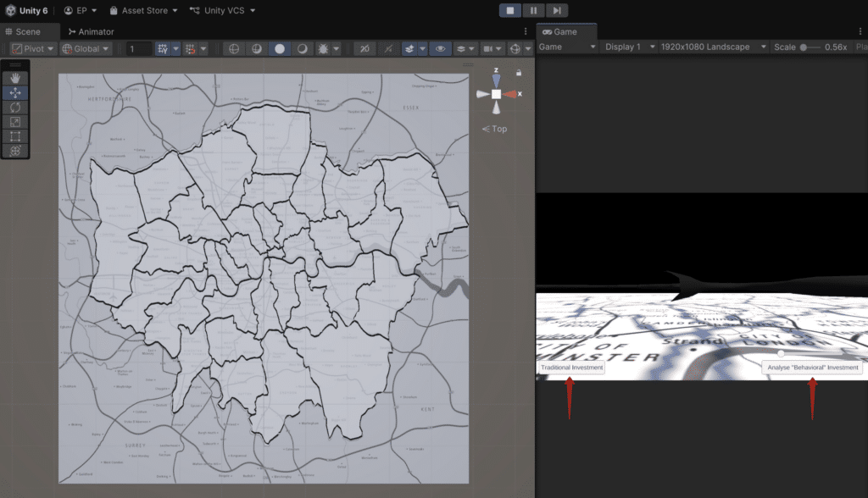This screenshot has height=498, width=868.
Task: Toggle the scene view lock icon
Action: point(519,73)
